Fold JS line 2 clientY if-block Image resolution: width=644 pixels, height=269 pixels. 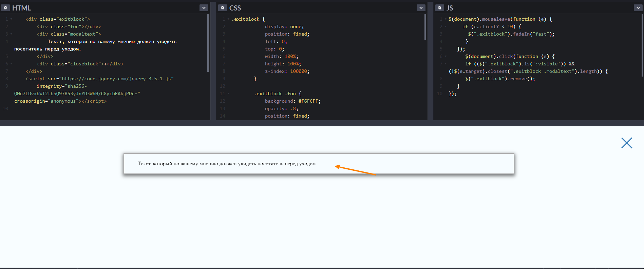pos(446,27)
